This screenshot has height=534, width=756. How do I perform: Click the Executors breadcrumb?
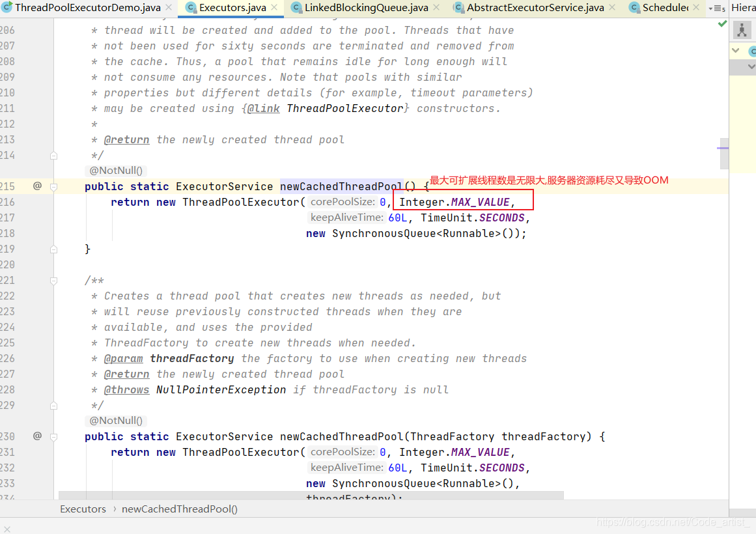click(x=83, y=509)
